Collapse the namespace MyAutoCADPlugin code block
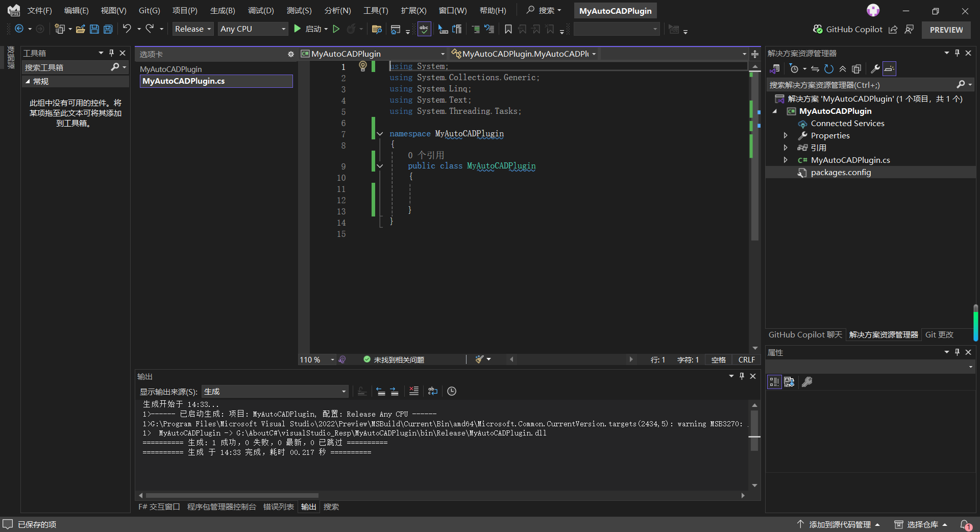Viewport: 980px width, 532px height. (380, 134)
